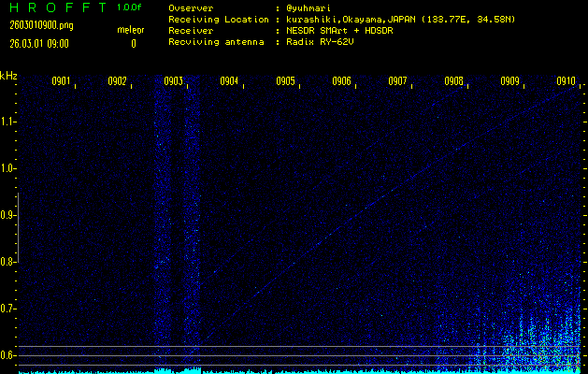The height and width of the screenshot is (374, 588).
Task: Click the gray vertical bar beside the frequency axis
Action: (18, 227)
